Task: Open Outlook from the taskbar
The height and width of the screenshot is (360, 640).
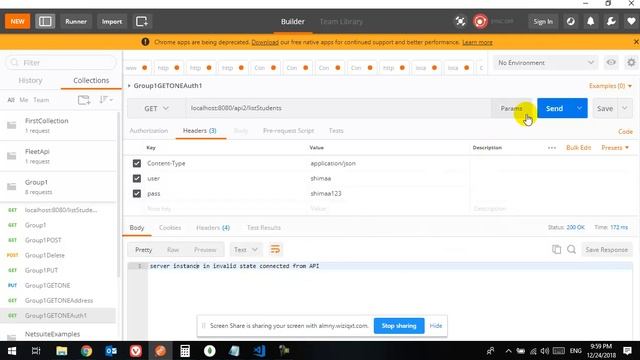Action: (x=111, y=351)
